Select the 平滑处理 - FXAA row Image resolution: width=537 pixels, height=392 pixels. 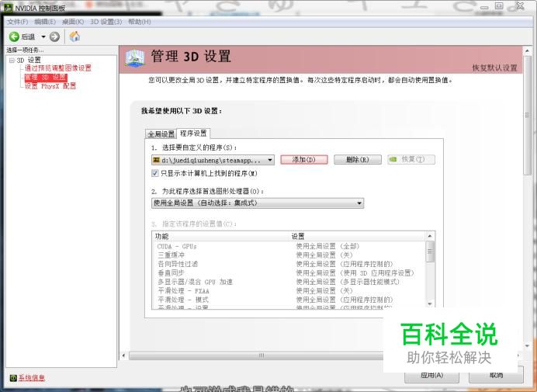(x=289, y=291)
